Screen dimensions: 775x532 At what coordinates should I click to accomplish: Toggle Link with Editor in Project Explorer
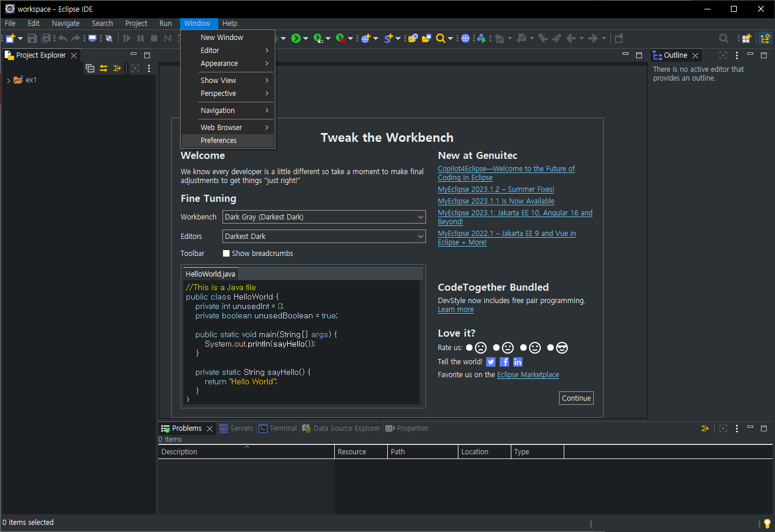104,68
